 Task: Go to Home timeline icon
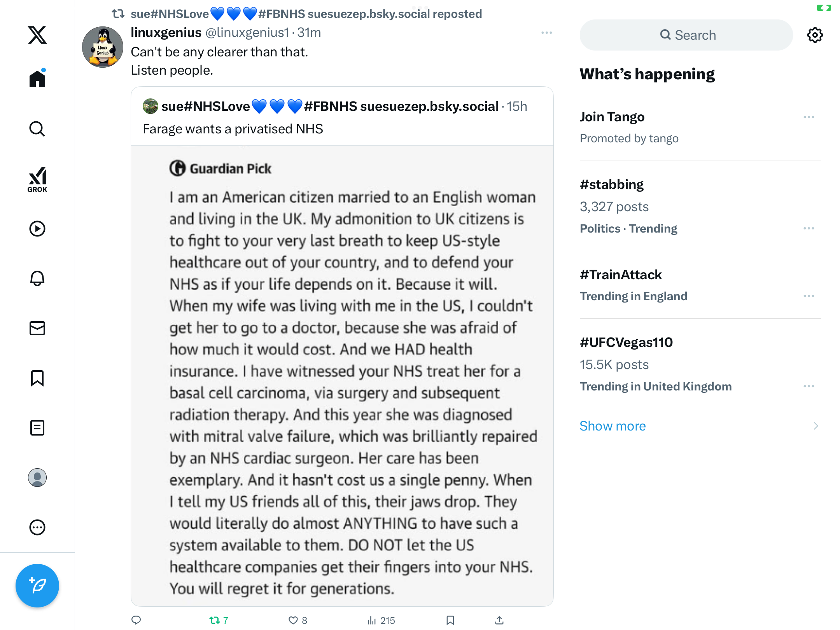click(37, 79)
